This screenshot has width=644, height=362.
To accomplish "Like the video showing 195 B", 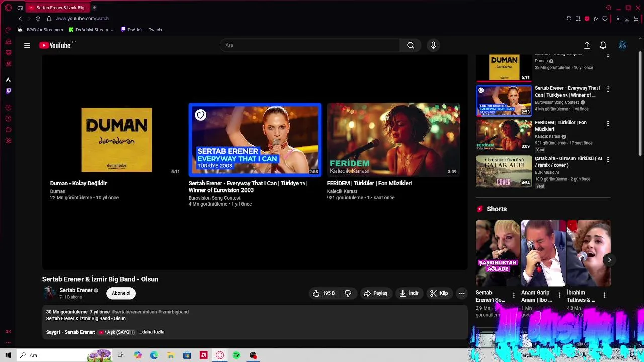I will coord(324,293).
